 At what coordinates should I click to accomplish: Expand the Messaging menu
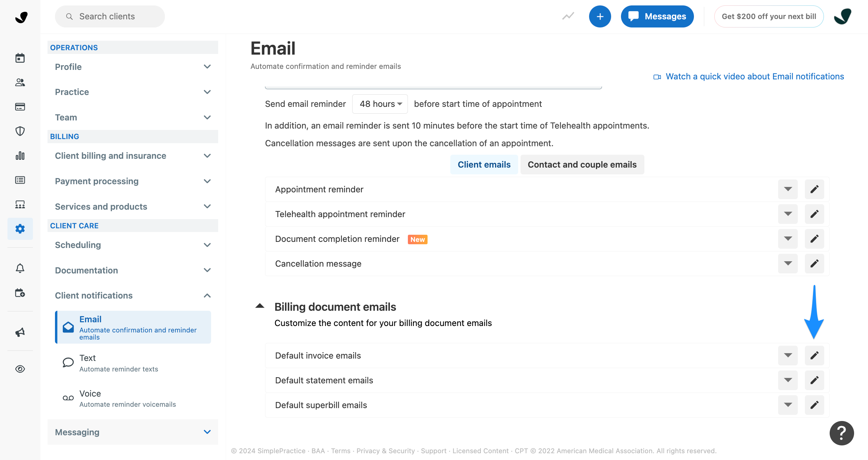133,432
